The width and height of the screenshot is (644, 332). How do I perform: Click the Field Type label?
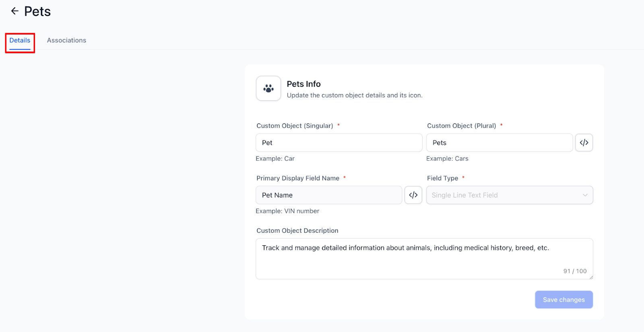442,178
